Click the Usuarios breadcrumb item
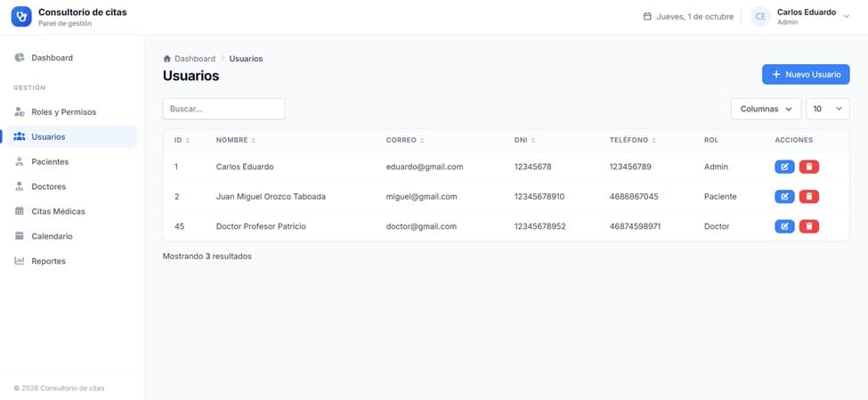This screenshot has height=400, width=868. pos(246,59)
